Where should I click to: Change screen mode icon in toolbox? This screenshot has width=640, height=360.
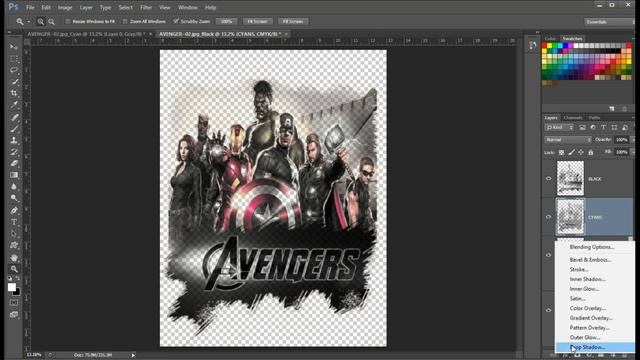point(14,315)
